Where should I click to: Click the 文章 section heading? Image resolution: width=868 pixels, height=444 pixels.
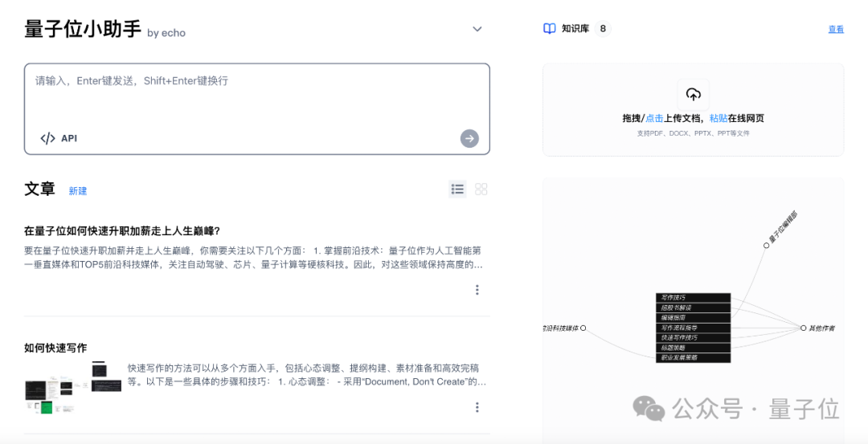(40, 189)
